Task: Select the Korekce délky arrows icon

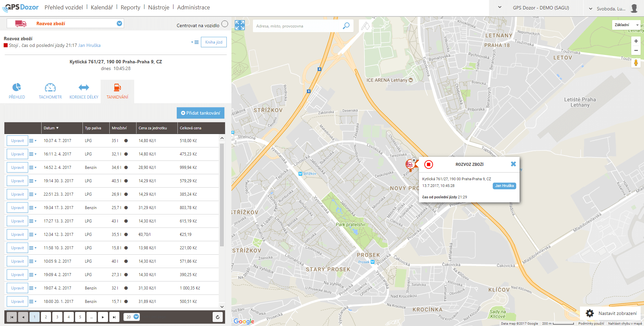Action: pyautogui.click(x=84, y=88)
